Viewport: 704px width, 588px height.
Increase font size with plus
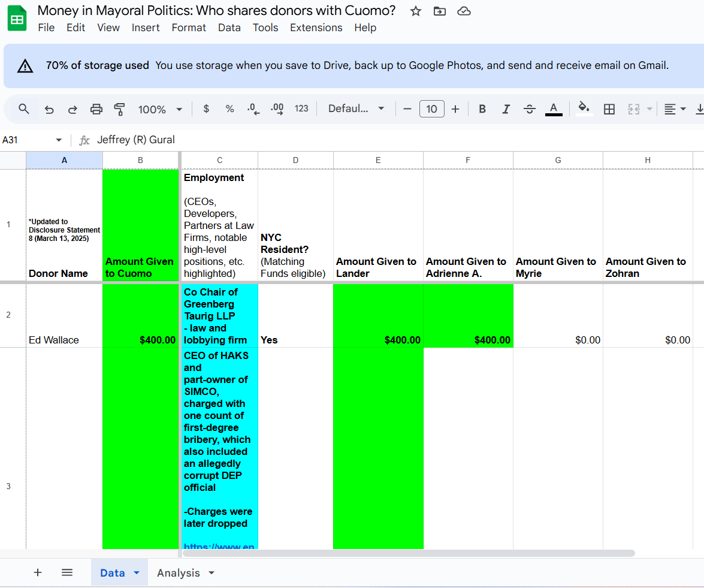pos(455,108)
